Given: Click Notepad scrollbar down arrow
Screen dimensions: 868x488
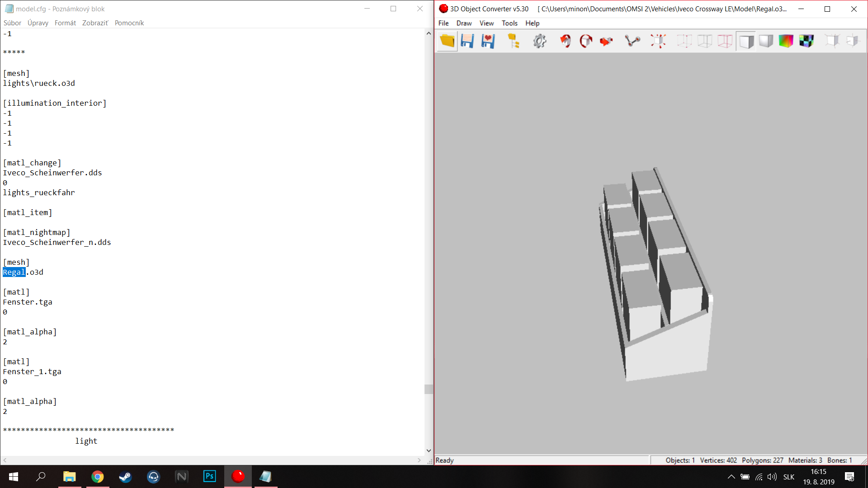Looking at the screenshot, I should pos(429,450).
